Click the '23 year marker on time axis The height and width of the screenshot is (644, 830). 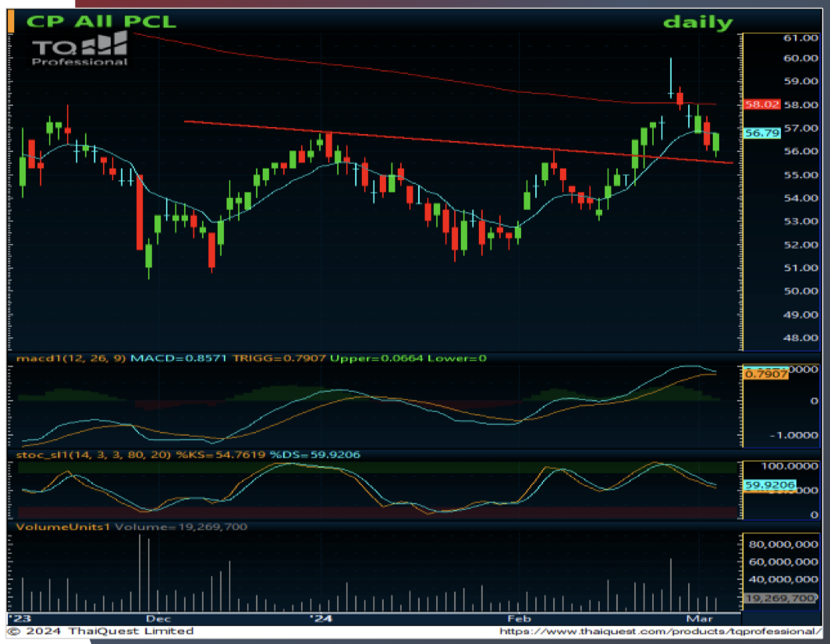tap(21, 618)
